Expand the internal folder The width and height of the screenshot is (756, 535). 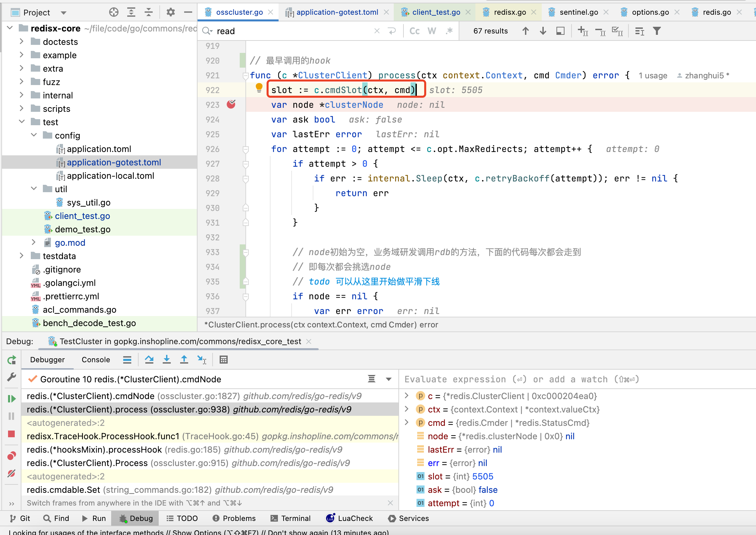click(21, 95)
